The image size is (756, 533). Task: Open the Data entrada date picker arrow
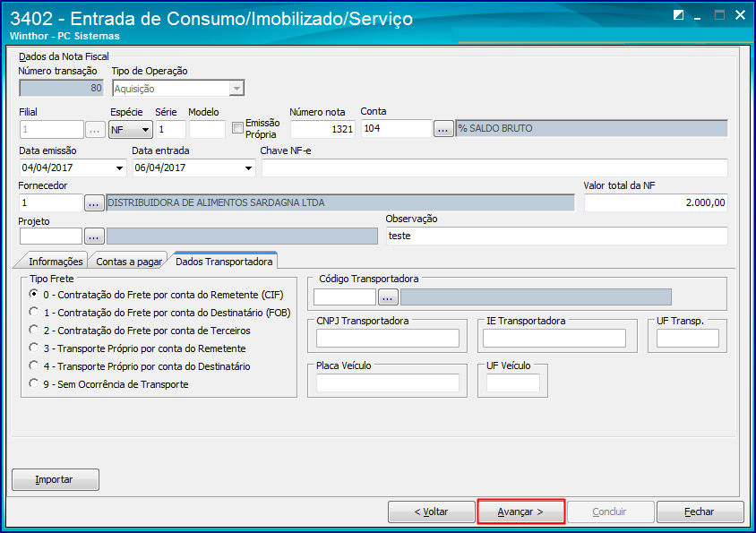pos(248,168)
